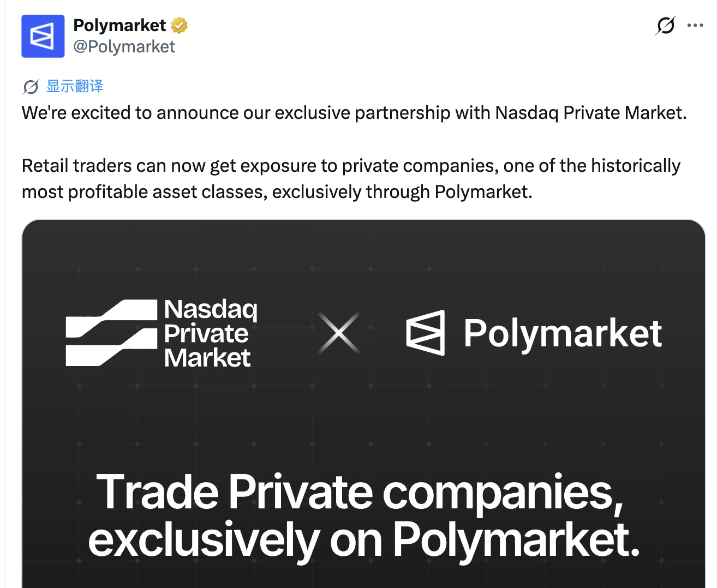The image size is (717, 588).
Task: Click the white Polymarket emblem in the image
Action: click(426, 333)
